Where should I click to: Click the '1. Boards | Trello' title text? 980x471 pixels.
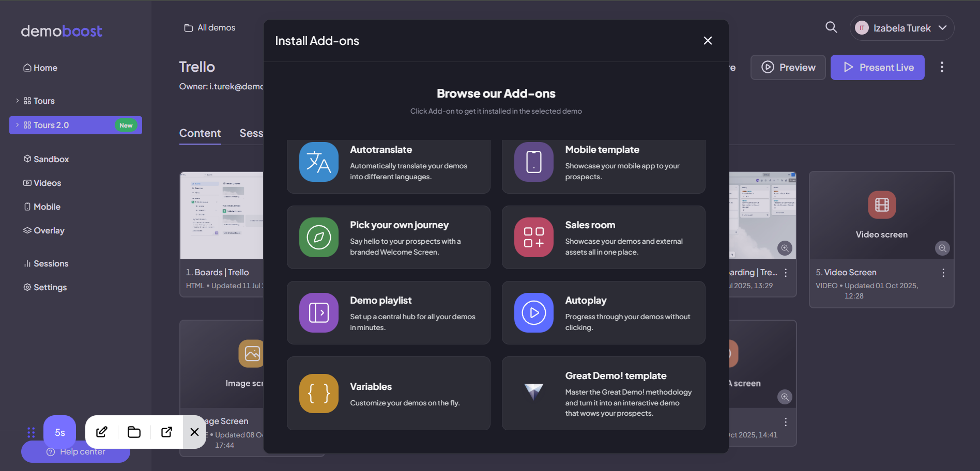(218, 272)
